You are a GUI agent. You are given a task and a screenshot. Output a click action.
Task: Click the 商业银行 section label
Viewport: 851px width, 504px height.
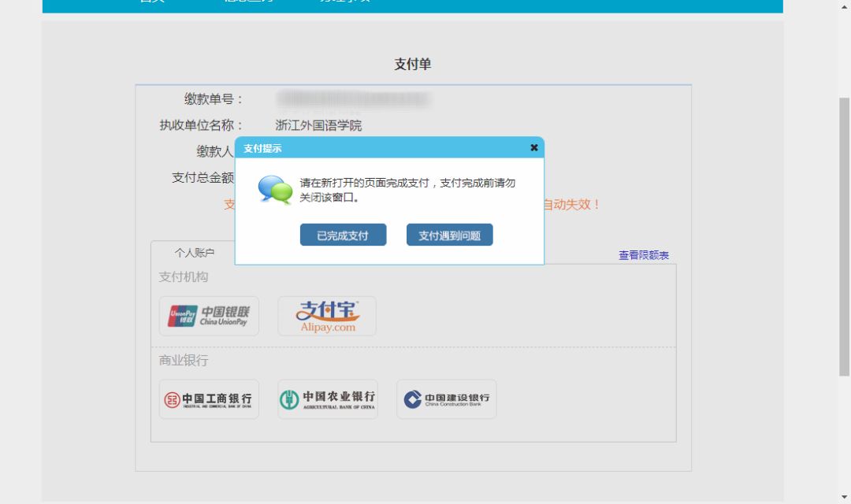point(184,361)
